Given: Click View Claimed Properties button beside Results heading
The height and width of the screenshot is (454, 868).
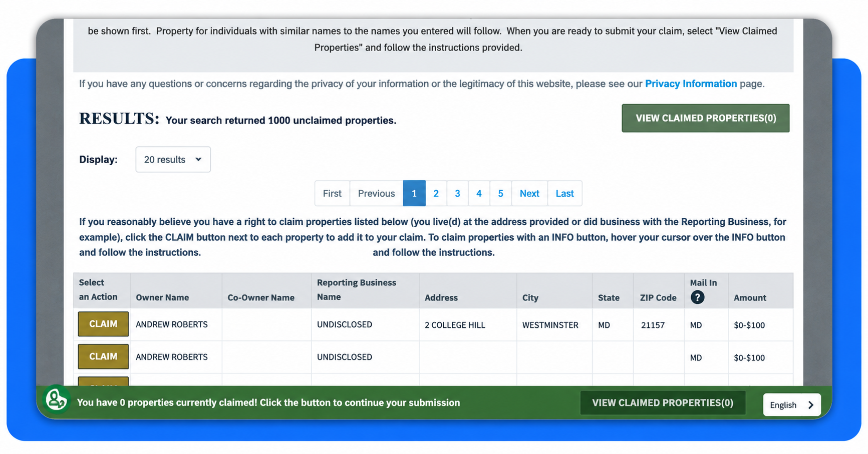Looking at the screenshot, I should pos(705,118).
